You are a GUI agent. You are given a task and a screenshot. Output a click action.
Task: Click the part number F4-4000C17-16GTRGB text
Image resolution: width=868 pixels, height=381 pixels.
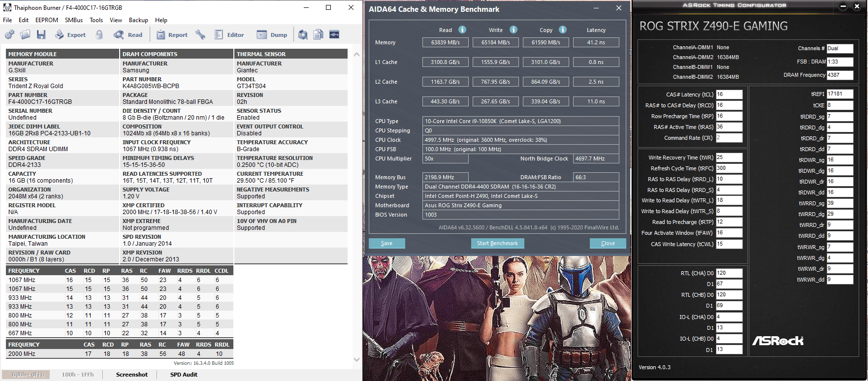click(x=40, y=102)
